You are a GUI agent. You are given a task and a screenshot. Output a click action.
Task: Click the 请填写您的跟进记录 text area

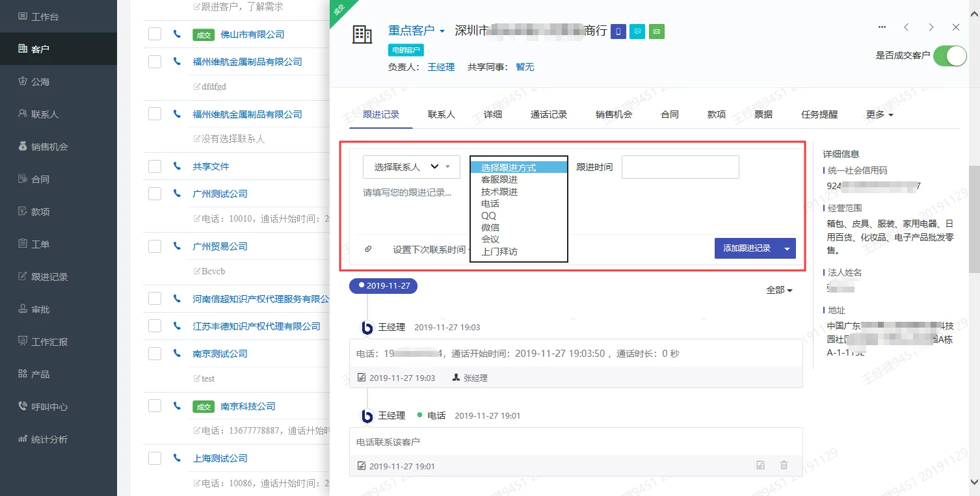point(576,209)
